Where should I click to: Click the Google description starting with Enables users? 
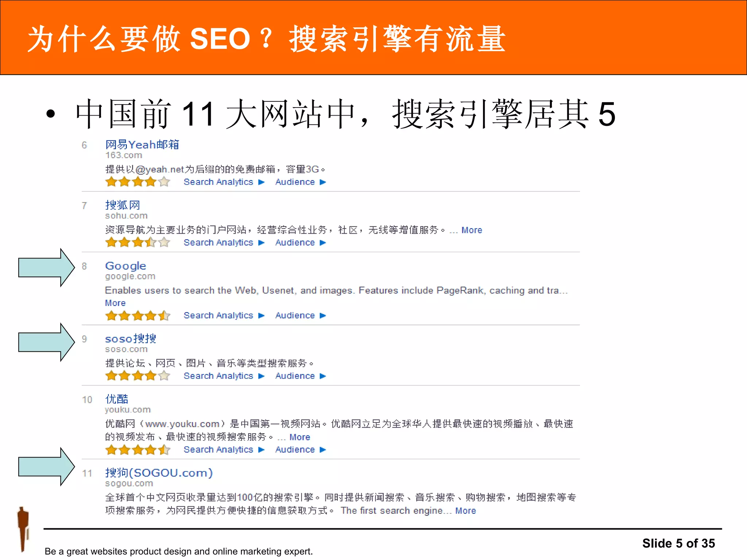click(x=336, y=291)
